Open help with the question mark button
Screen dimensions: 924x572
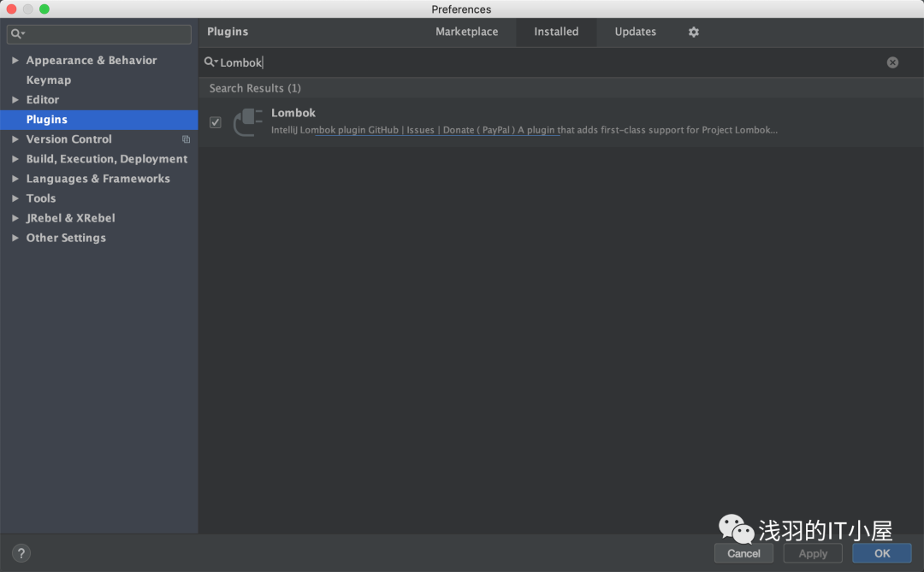[21, 553]
